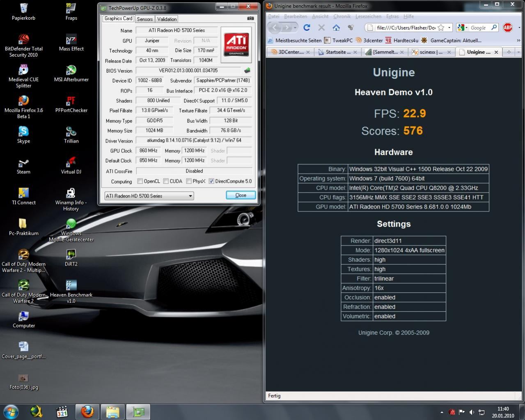Open the Pc-Praktikum folder

[23, 227]
